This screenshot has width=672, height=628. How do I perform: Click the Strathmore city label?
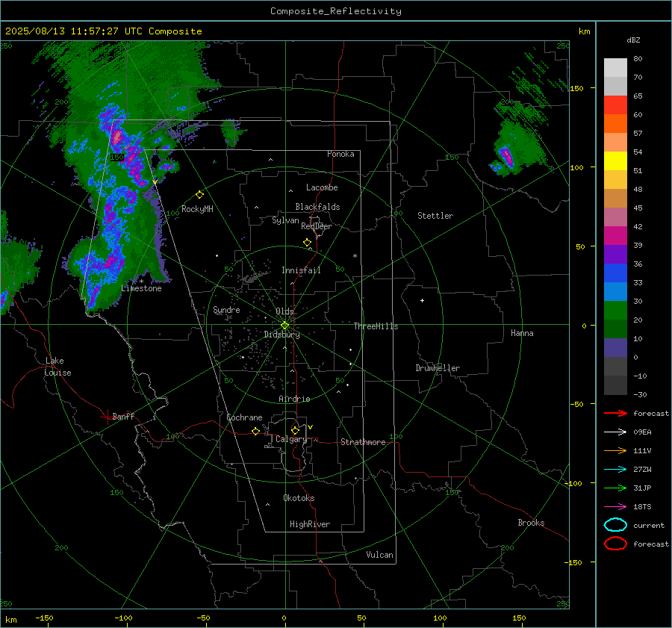(363, 442)
